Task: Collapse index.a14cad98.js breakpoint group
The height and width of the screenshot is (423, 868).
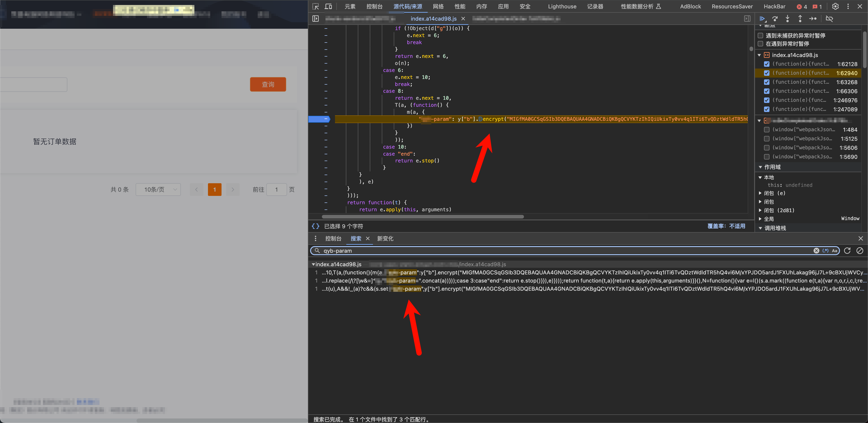Action: [x=759, y=55]
